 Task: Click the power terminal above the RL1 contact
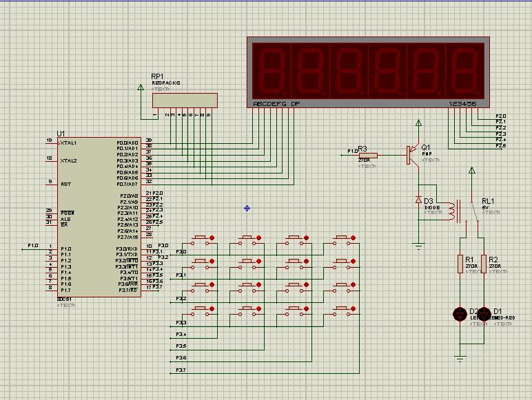[x=471, y=171]
